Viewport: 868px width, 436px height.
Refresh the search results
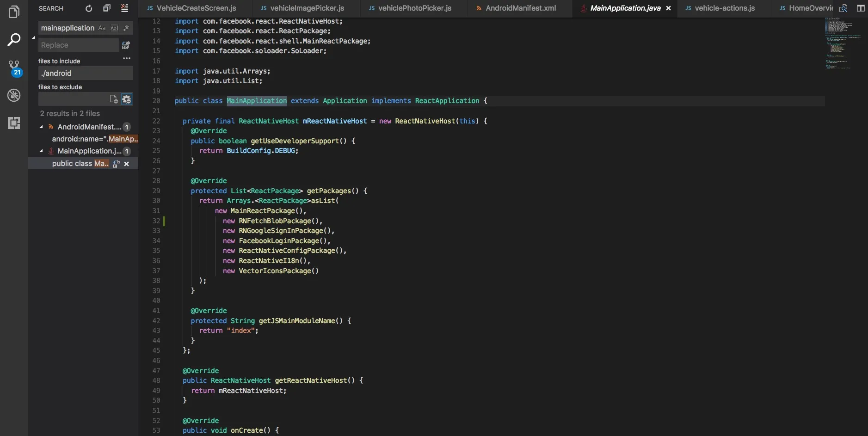[89, 8]
